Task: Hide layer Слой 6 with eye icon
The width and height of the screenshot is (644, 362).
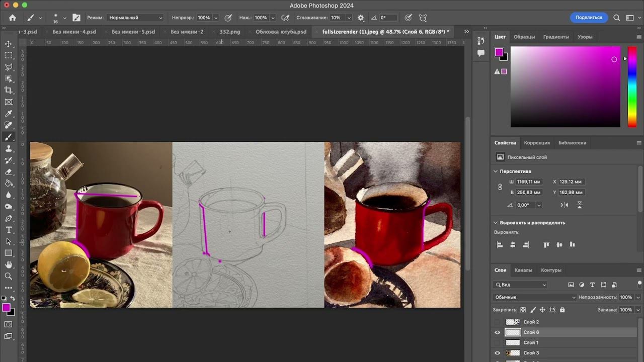Action: coord(498,332)
